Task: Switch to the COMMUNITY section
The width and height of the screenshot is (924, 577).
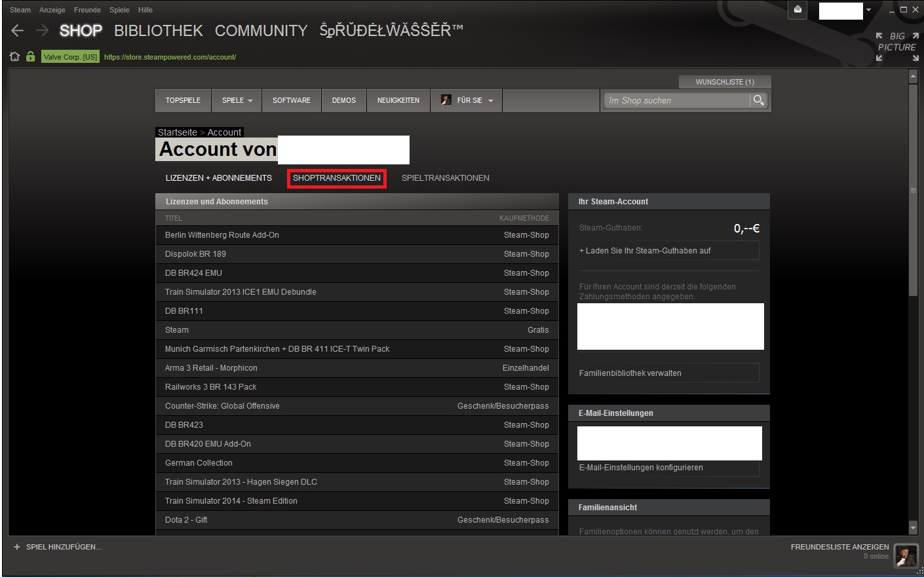Action: pyautogui.click(x=261, y=31)
